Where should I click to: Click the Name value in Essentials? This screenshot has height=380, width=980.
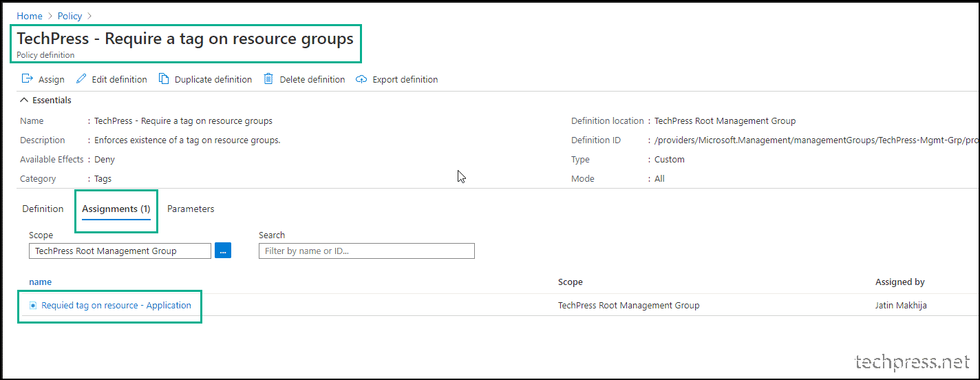pyautogui.click(x=183, y=121)
